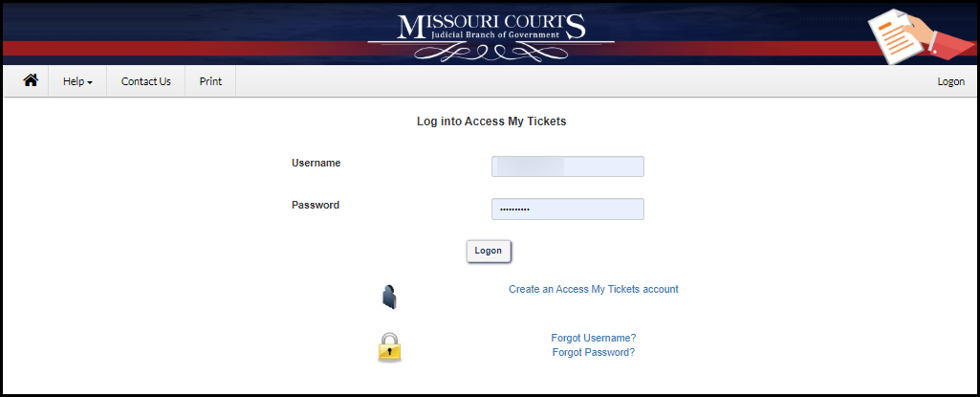This screenshot has width=980, height=397.
Task: Click Logon link in top navigation bar
Action: (950, 81)
